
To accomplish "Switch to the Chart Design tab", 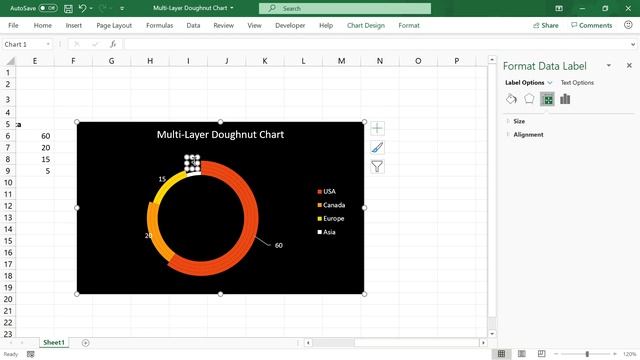I will point(366,25).
